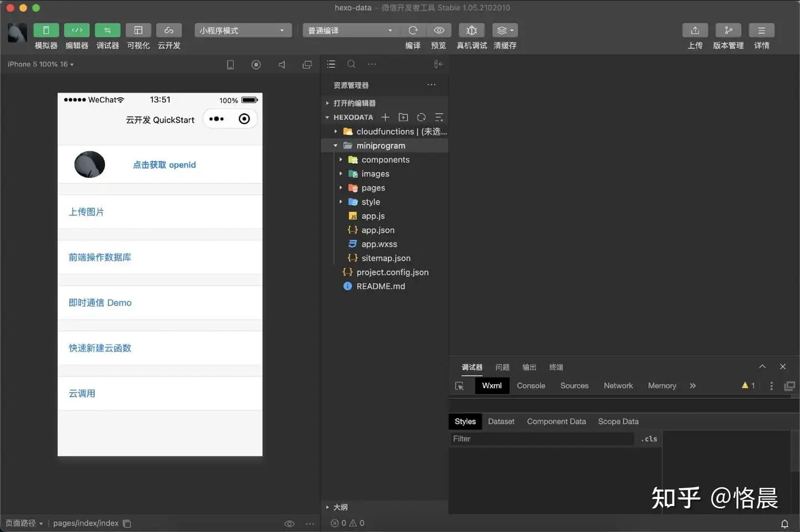Refresh the HEXODATA file tree
Viewport: 800px width, 532px height.
[421, 117]
